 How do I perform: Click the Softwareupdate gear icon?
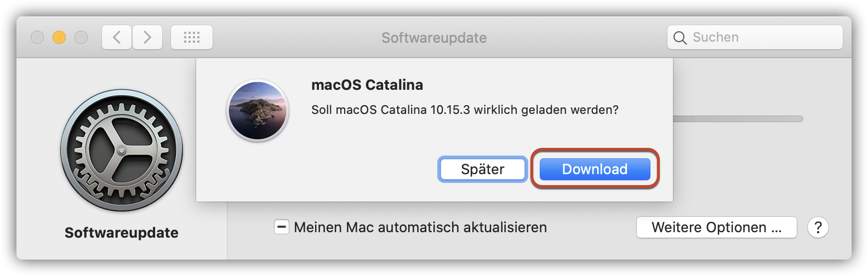(122, 151)
